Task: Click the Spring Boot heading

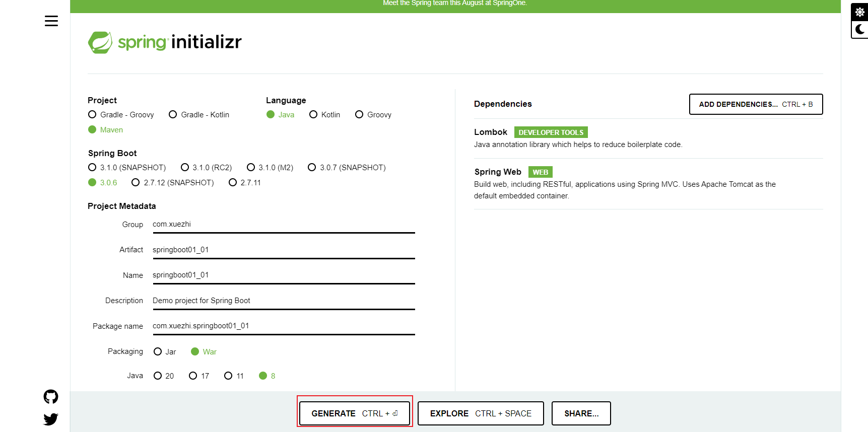Action: pos(112,153)
